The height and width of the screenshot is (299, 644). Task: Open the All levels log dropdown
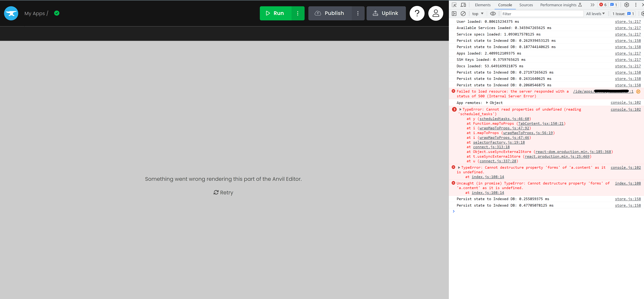[595, 14]
